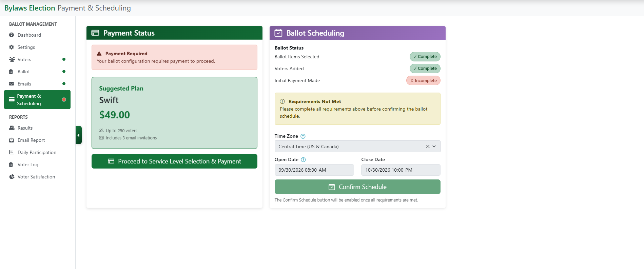The width and height of the screenshot is (644, 269).
Task: Click Complete badge for Voters Added
Action: (425, 69)
